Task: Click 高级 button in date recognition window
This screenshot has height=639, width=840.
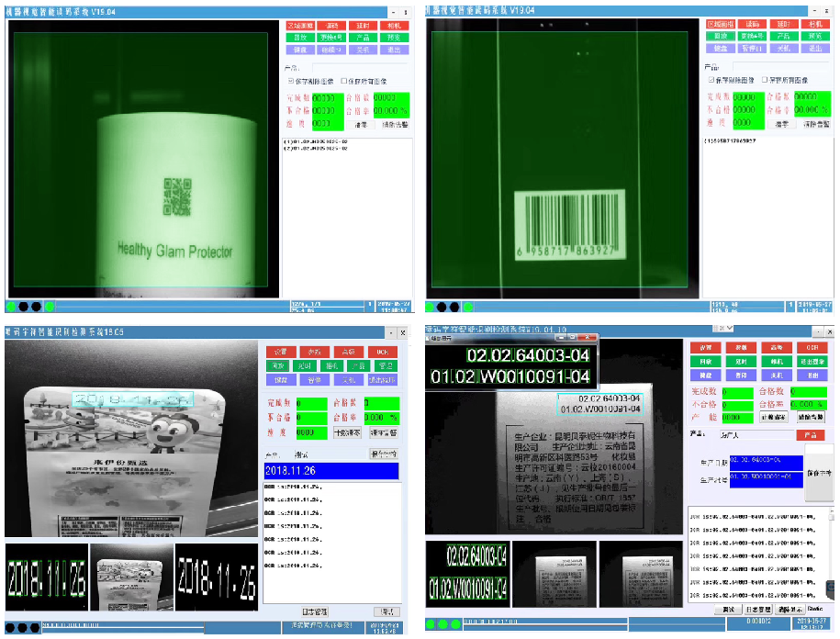Action: point(348,353)
